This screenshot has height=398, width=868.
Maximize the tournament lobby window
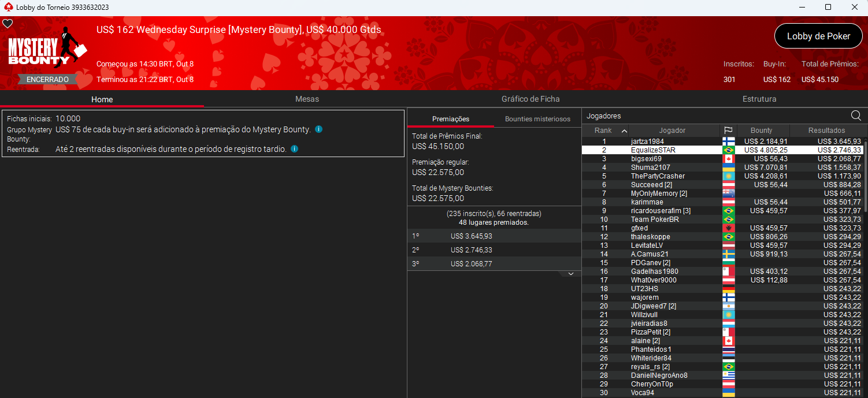pos(828,8)
